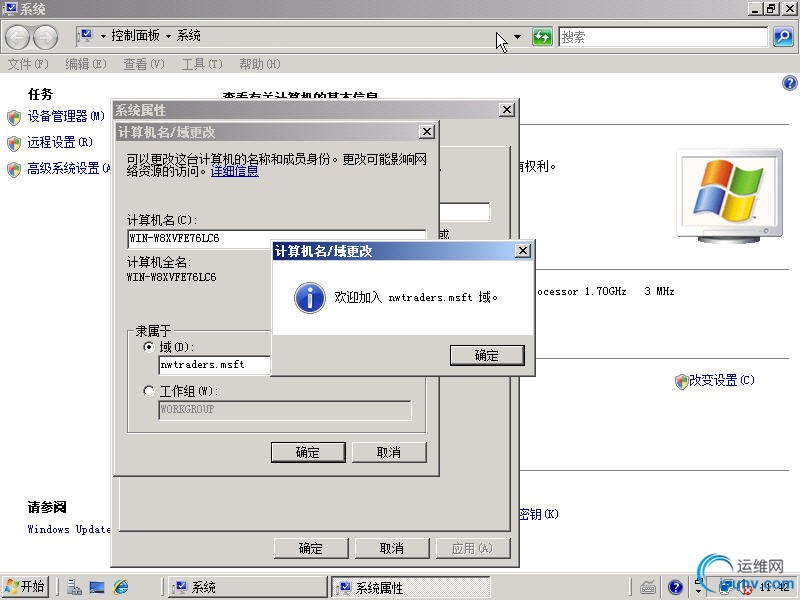800x600 pixels.
Task: Click the green refresh icon
Action: 542,37
